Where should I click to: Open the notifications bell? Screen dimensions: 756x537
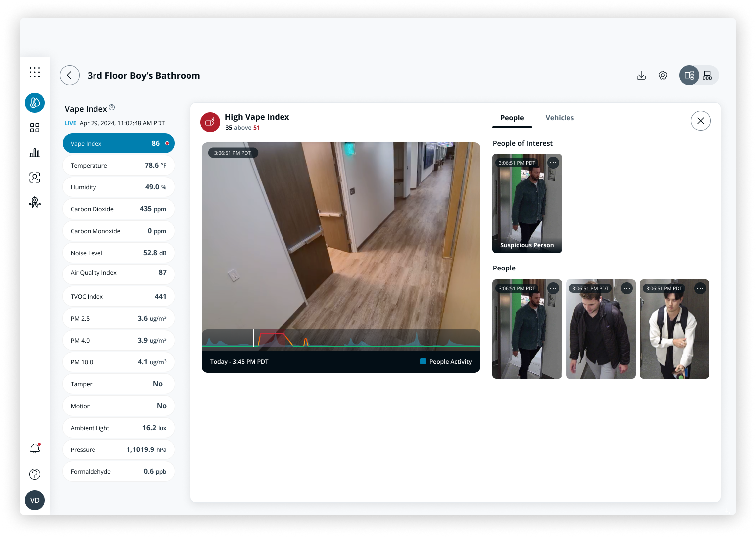35,448
